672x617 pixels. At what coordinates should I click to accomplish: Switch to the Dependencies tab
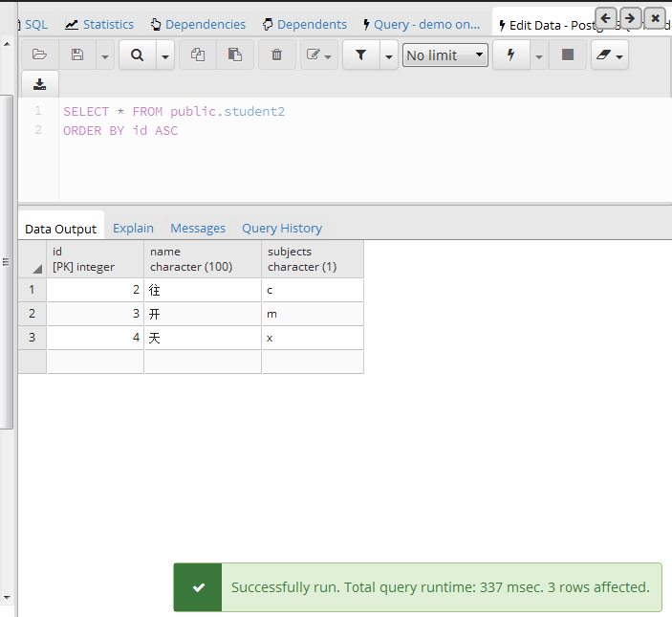point(198,25)
